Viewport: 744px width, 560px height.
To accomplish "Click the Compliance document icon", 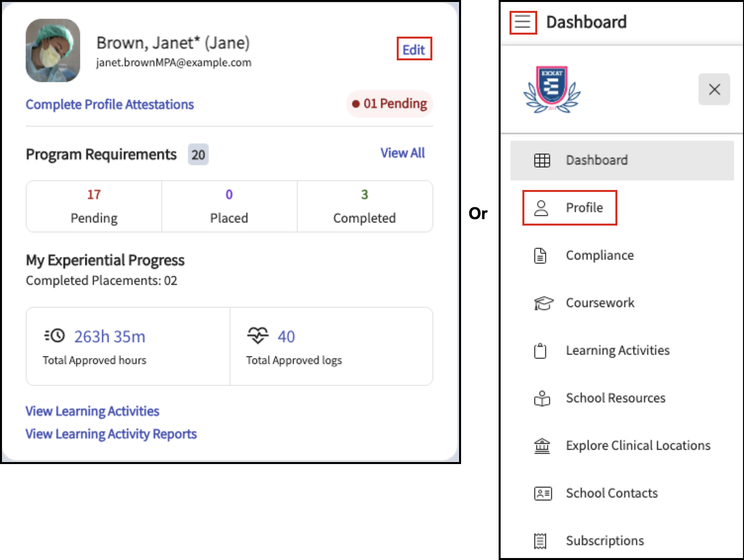I will pos(541,255).
